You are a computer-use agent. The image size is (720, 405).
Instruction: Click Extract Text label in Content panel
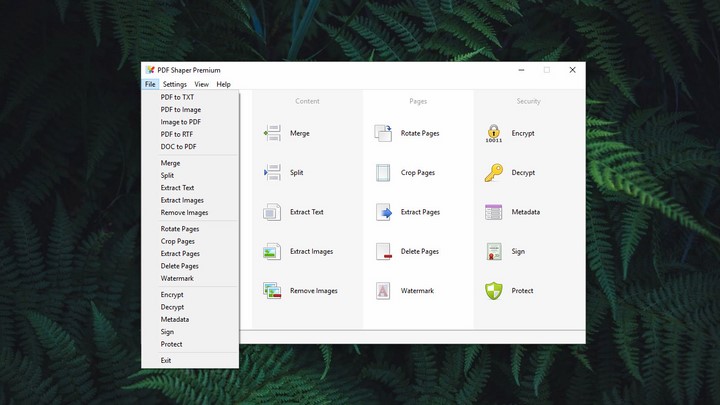coord(307,212)
